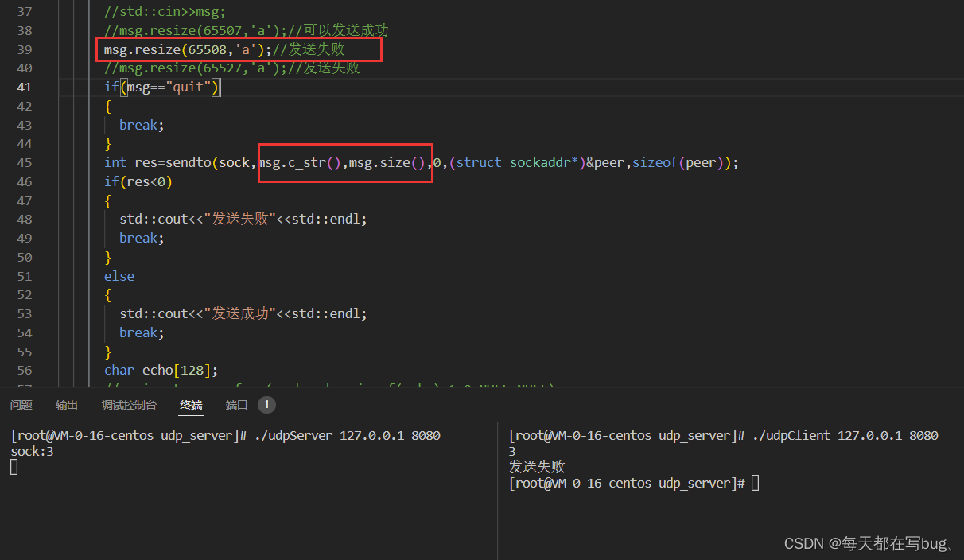
Task: Click the badge count beside 端口
Action: click(266, 405)
